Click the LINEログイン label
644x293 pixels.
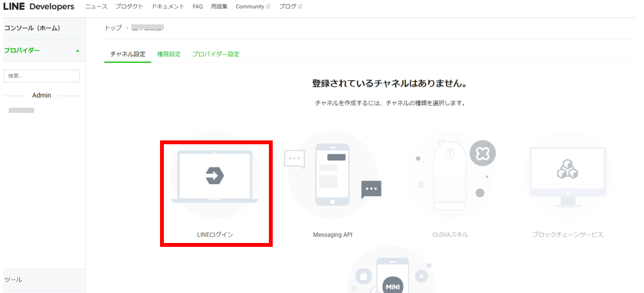pos(215,235)
